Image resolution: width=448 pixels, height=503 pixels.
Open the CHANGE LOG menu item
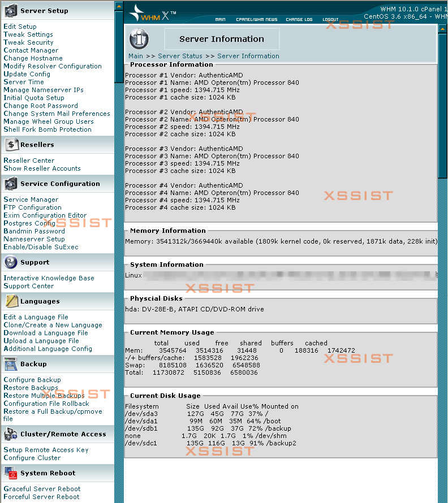(x=299, y=20)
